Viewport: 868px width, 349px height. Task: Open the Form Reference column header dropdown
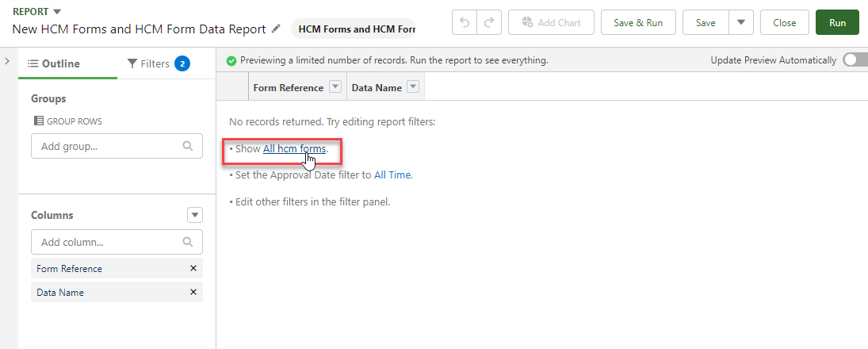click(335, 87)
